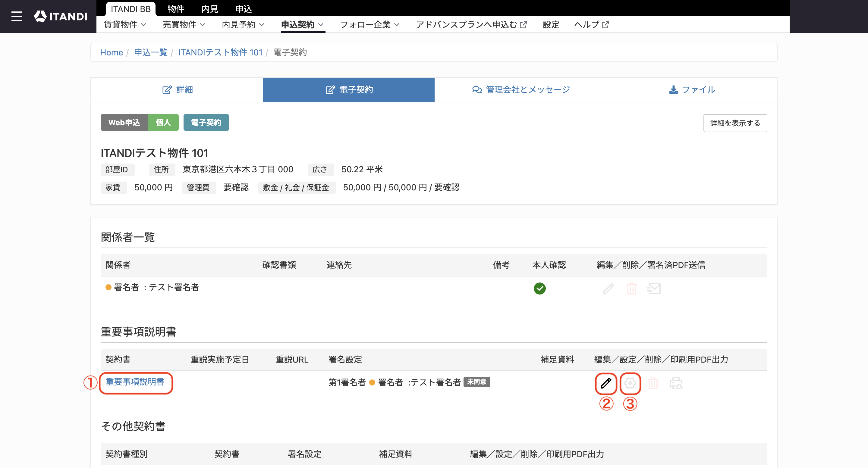Click external link icon beside ヘルプ
Viewport: 868px width, 468px height.
tap(605, 25)
